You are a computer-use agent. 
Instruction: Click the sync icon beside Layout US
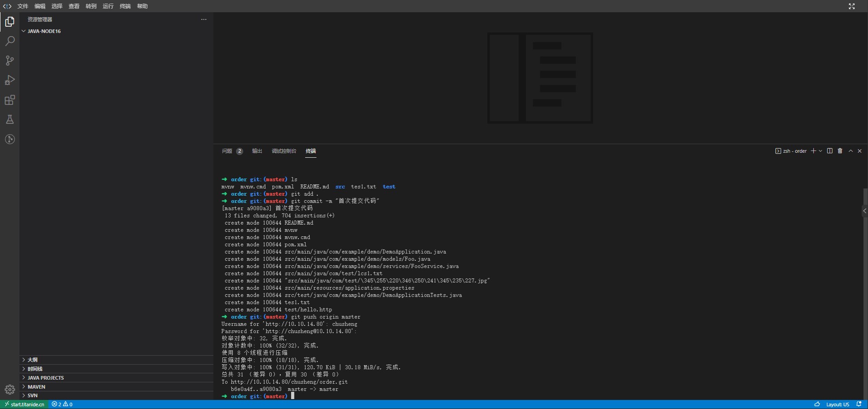coord(817,404)
